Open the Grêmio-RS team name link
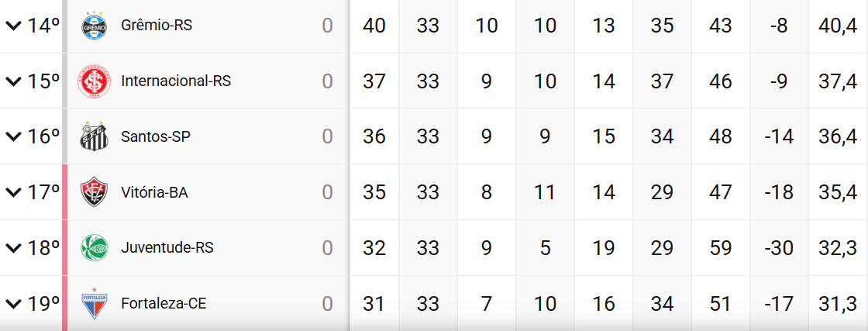The image size is (868, 331). (x=157, y=26)
